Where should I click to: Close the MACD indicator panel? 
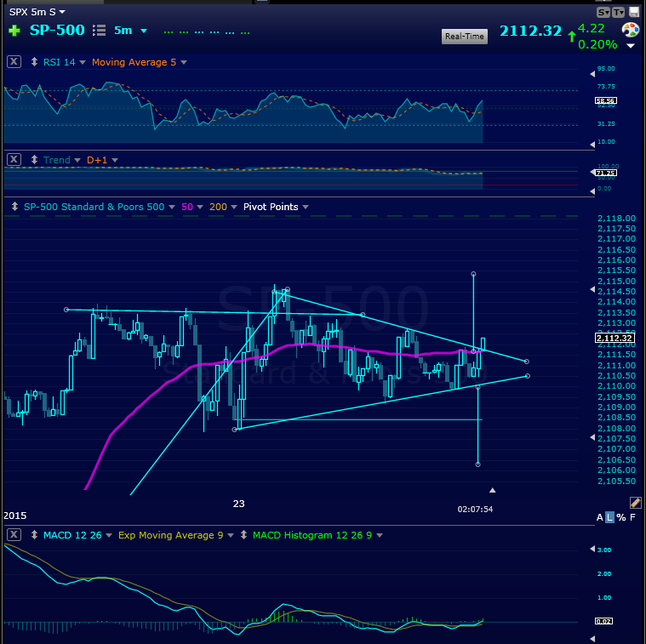[x=14, y=534]
